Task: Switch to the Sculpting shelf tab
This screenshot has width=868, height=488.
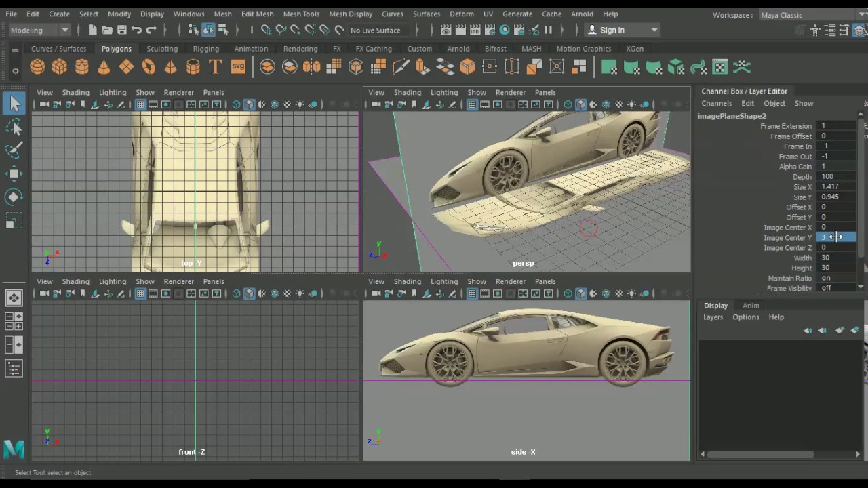Action: (x=162, y=49)
